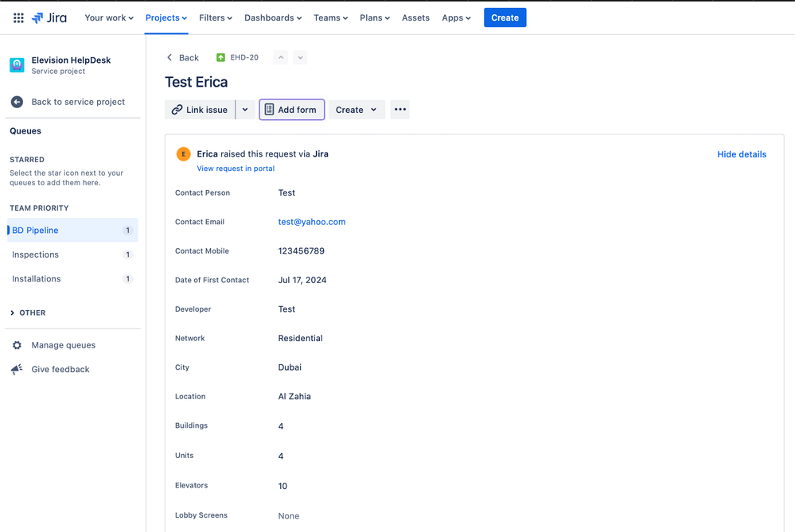Open Manage queues
795x532 pixels.
64,345
